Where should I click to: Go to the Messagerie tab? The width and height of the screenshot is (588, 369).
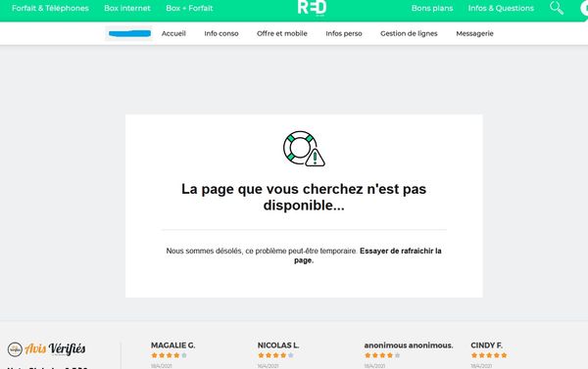pyautogui.click(x=474, y=33)
